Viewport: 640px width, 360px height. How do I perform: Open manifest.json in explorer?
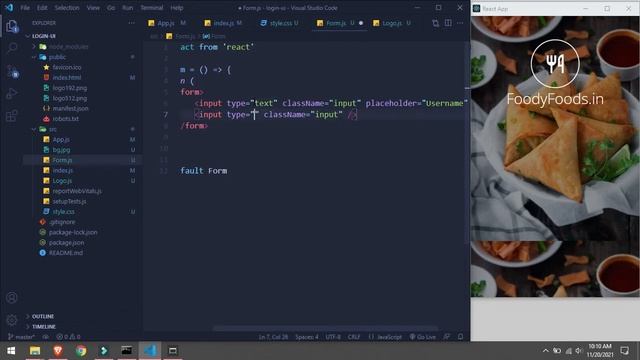[70, 109]
